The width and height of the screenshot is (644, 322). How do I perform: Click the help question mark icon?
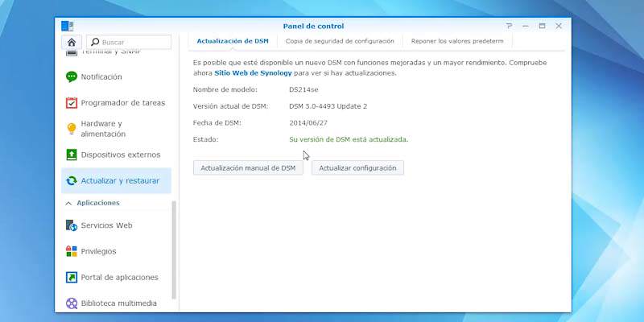tap(510, 26)
